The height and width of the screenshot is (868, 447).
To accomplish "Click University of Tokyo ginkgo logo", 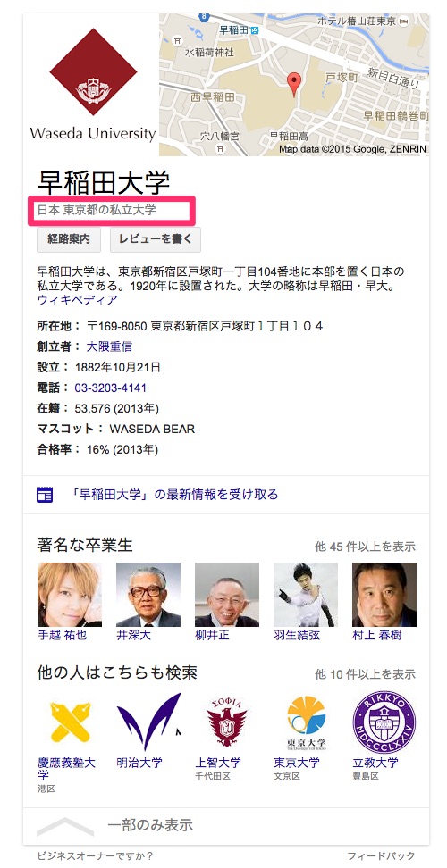I will pyautogui.click(x=306, y=722).
